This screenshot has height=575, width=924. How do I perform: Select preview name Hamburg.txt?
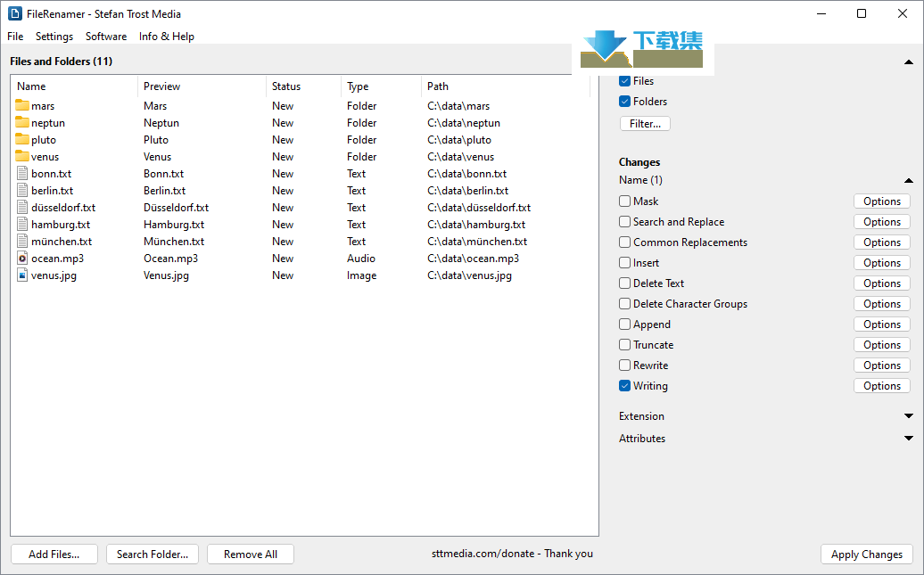click(174, 225)
